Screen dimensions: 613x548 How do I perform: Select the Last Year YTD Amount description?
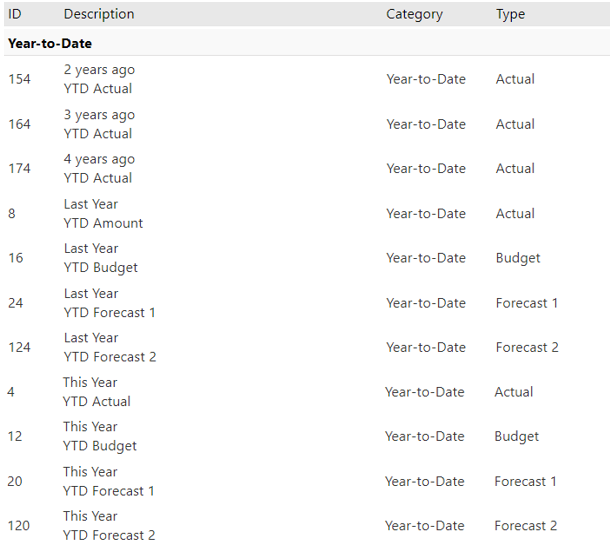click(x=103, y=213)
